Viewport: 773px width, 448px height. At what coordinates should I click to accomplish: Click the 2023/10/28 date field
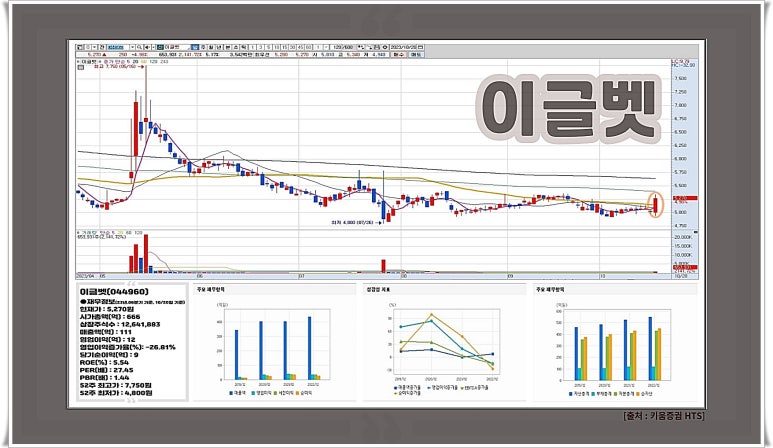coord(403,47)
